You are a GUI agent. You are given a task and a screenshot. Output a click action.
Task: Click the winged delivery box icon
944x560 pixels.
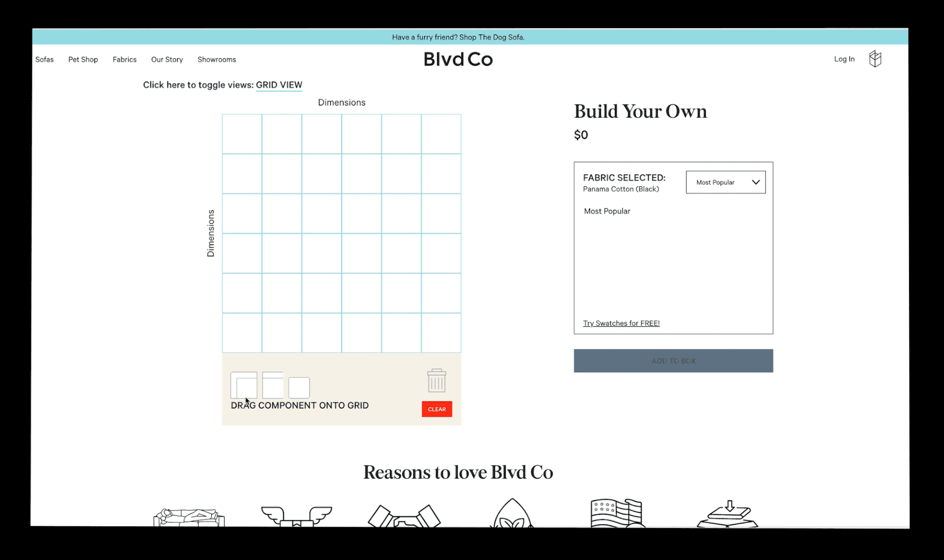coord(296,516)
